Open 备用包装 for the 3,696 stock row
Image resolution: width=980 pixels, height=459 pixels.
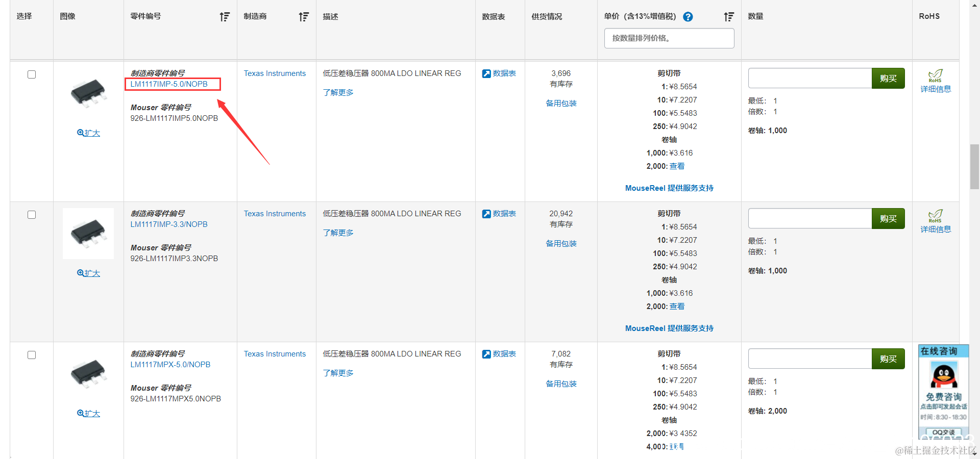tap(561, 103)
